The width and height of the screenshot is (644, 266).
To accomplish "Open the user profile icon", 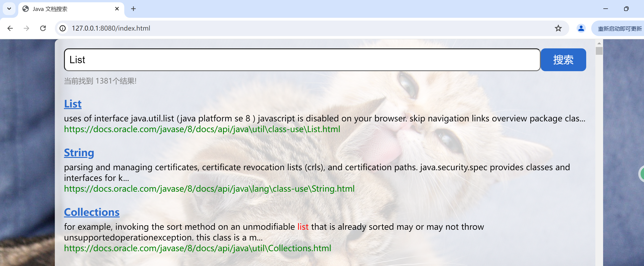I will [x=581, y=28].
